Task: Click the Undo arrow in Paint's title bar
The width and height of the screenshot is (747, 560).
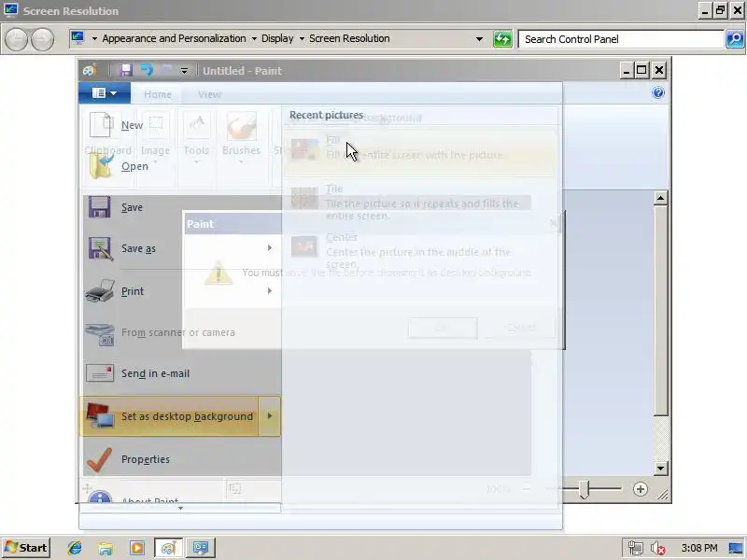Action: [147, 71]
